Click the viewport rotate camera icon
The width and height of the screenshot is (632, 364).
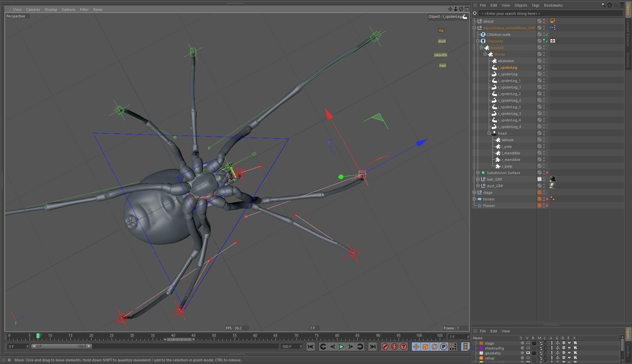pyautogui.click(x=461, y=9)
